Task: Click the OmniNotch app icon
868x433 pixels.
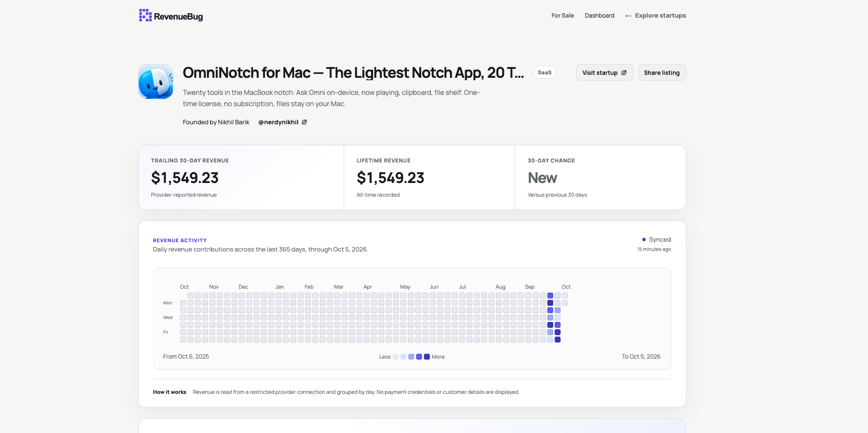Action: coord(156,82)
